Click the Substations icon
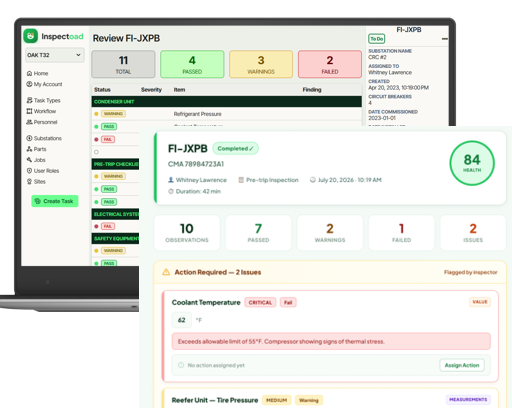512x408 pixels. coord(29,138)
